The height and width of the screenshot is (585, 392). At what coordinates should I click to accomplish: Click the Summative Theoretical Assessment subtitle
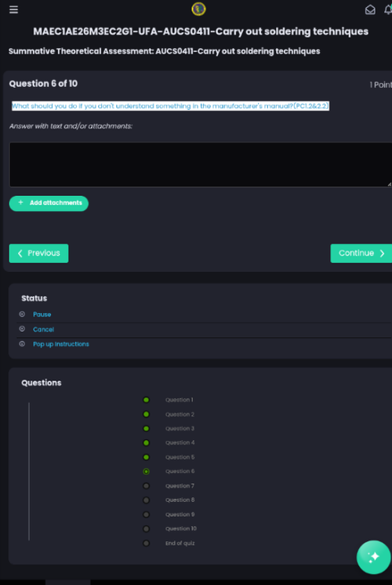coord(164,51)
